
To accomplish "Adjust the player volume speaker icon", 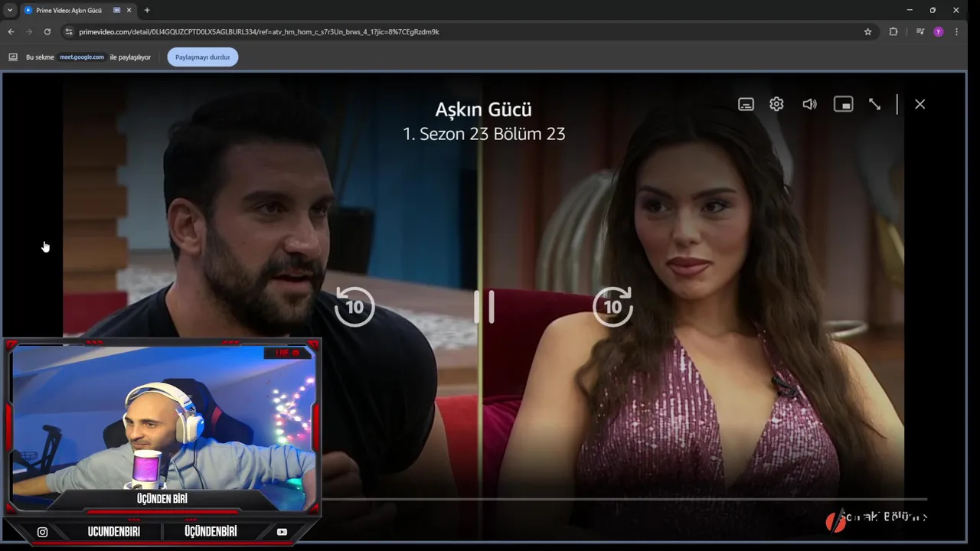I will pos(809,104).
